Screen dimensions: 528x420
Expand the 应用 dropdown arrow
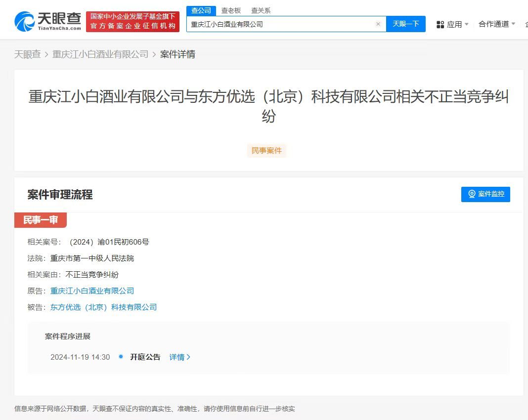(466, 24)
